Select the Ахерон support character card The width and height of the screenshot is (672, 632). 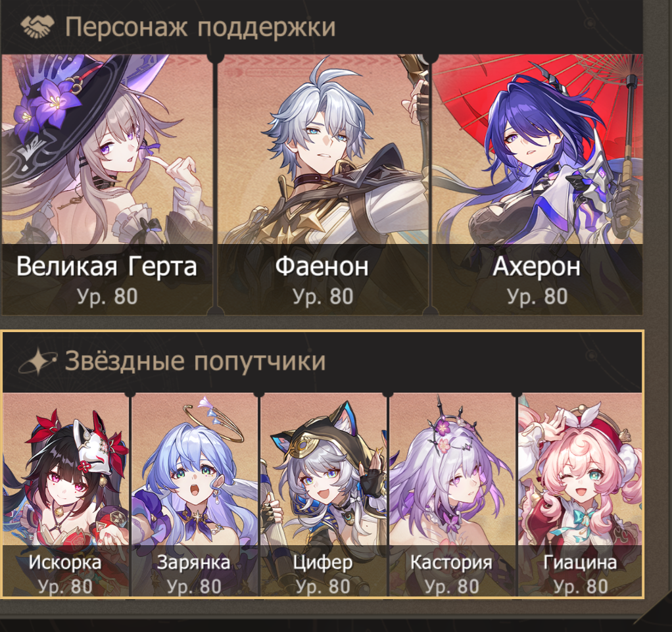click(537, 184)
